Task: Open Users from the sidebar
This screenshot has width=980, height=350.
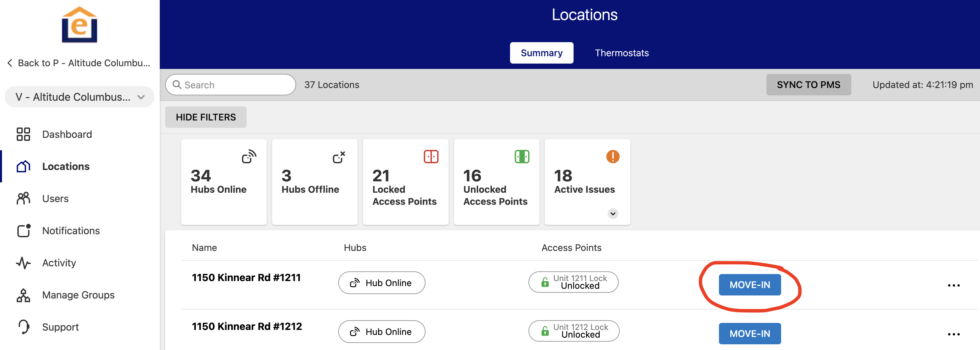Action: click(x=55, y=198)
